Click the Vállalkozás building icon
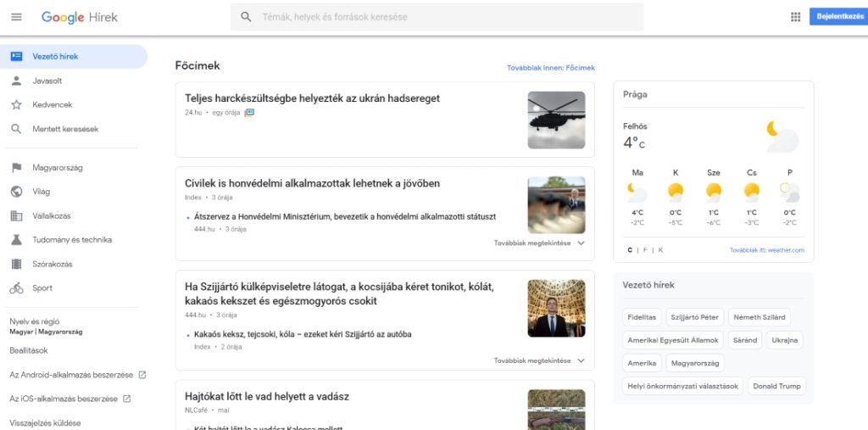The width and height of the screenshot is (868, 430). coord(17,216)
